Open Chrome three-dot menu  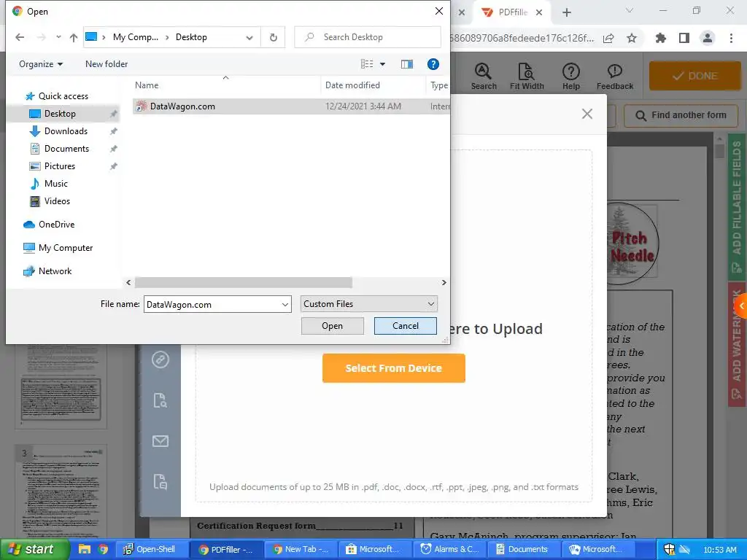(731, 38)
